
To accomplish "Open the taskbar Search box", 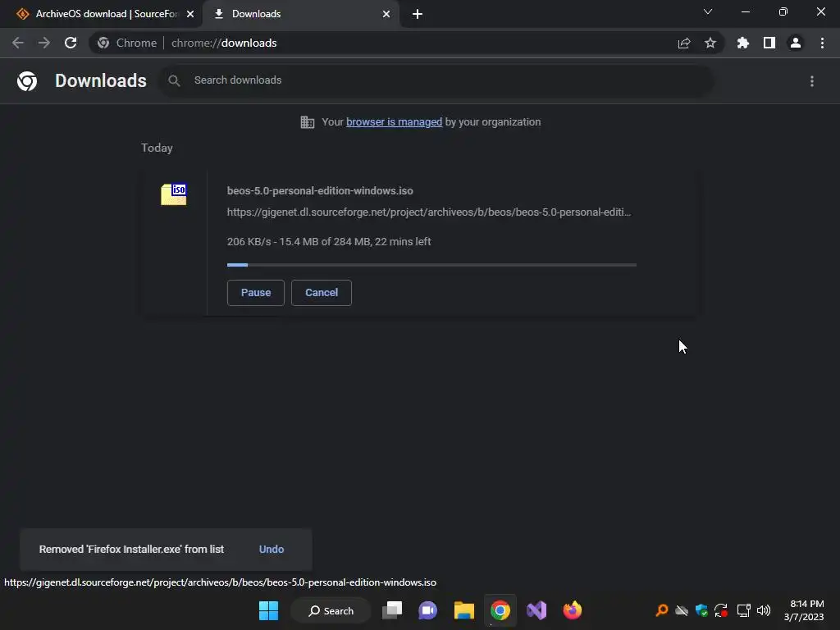I will point(331,610).
